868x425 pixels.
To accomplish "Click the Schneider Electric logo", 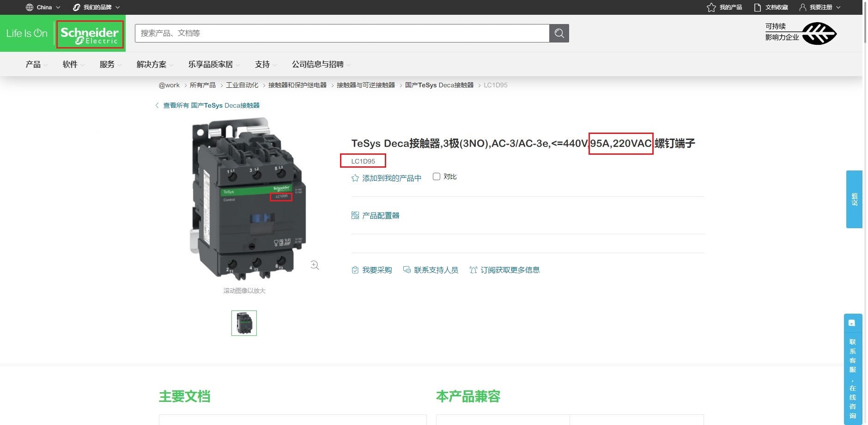I will (x=90, y=35).
